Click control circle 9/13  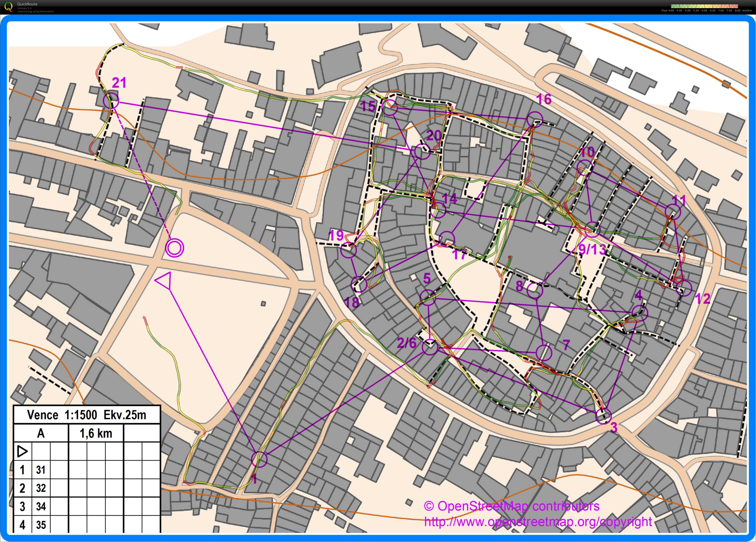(592, 229)
